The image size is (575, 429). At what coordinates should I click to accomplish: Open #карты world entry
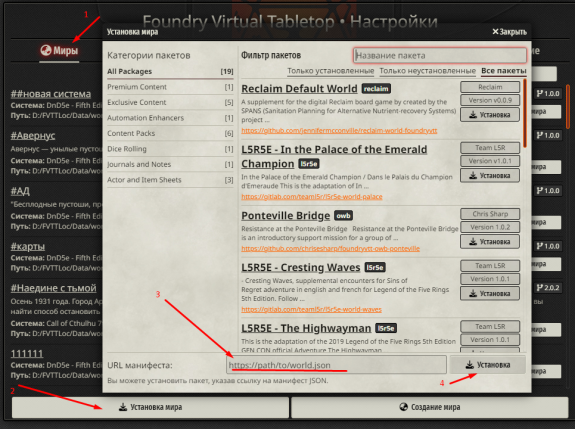28,246
